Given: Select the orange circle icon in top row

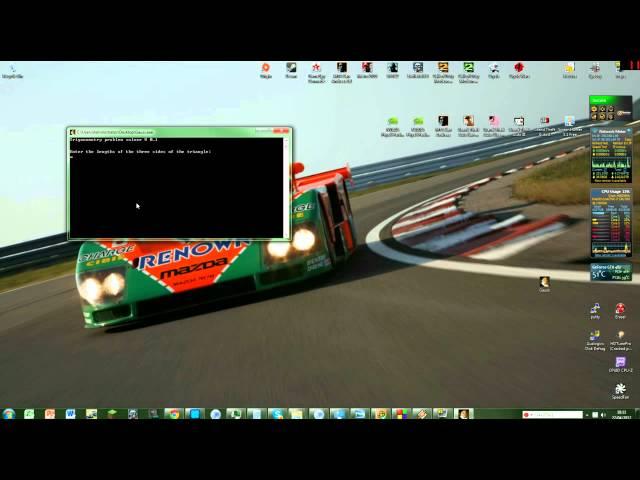Looking at the screenshot, I should [x=266, y=71].
